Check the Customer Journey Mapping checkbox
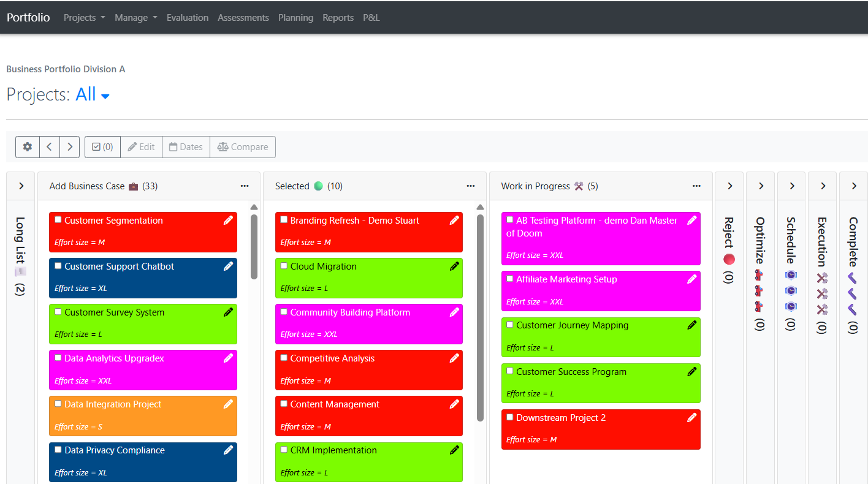This screenshot has width=868, height=484. 509,324
